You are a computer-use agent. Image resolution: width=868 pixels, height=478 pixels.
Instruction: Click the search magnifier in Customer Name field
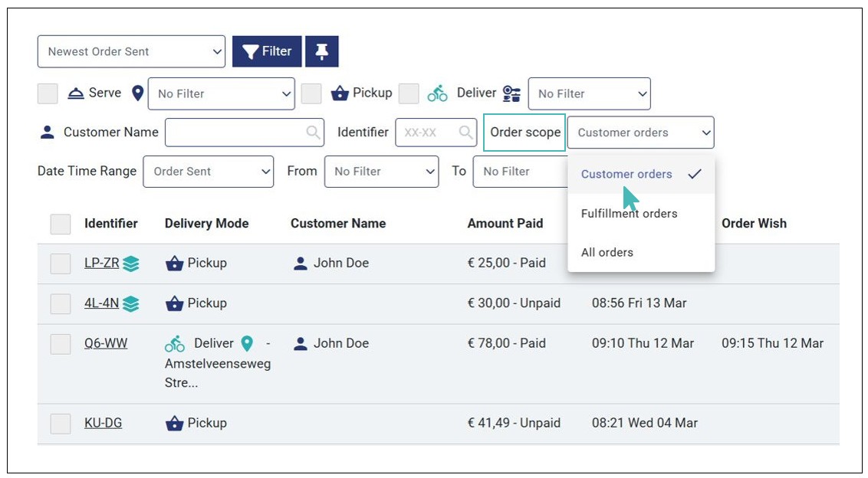[313, 133]
